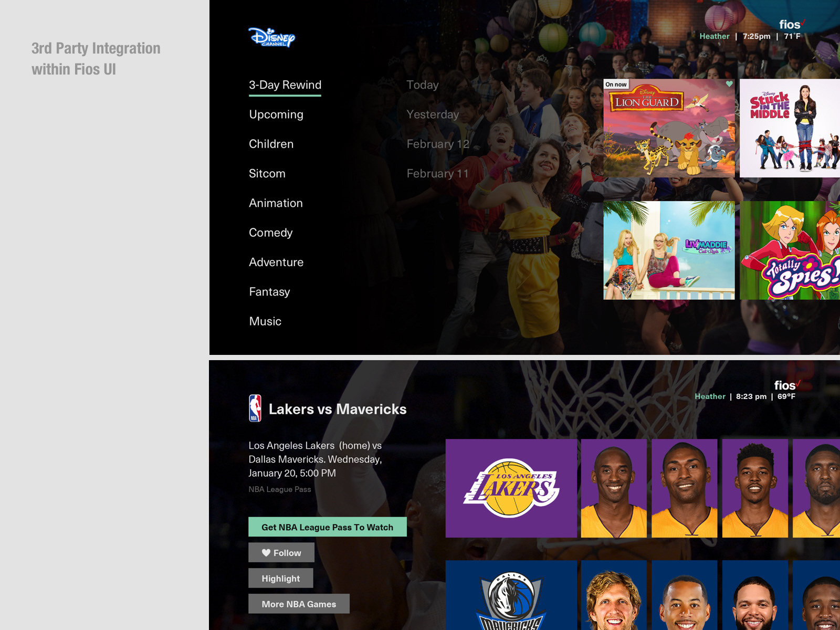The width and height of the screenshot is (840, 630).
Task: Choose the Music category
Action: pos(265,321)
